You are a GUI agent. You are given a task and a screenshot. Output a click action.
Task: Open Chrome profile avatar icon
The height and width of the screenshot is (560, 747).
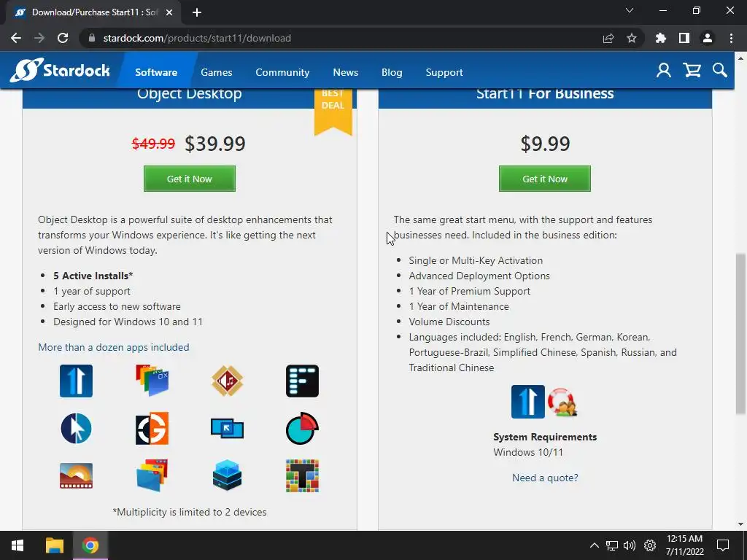click(708, 38)
